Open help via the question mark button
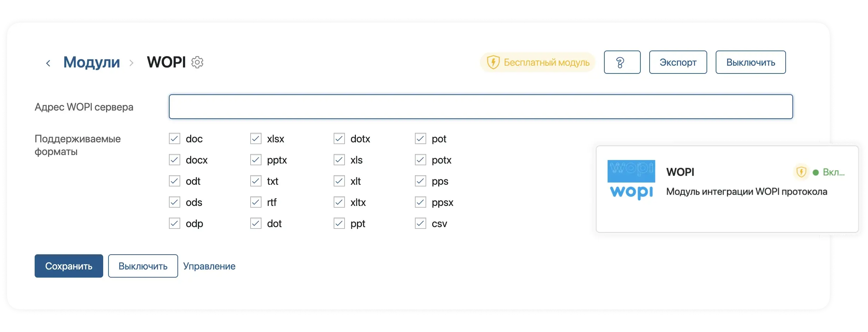The width and height of the screenshot is (868, 332). [622, 62]
